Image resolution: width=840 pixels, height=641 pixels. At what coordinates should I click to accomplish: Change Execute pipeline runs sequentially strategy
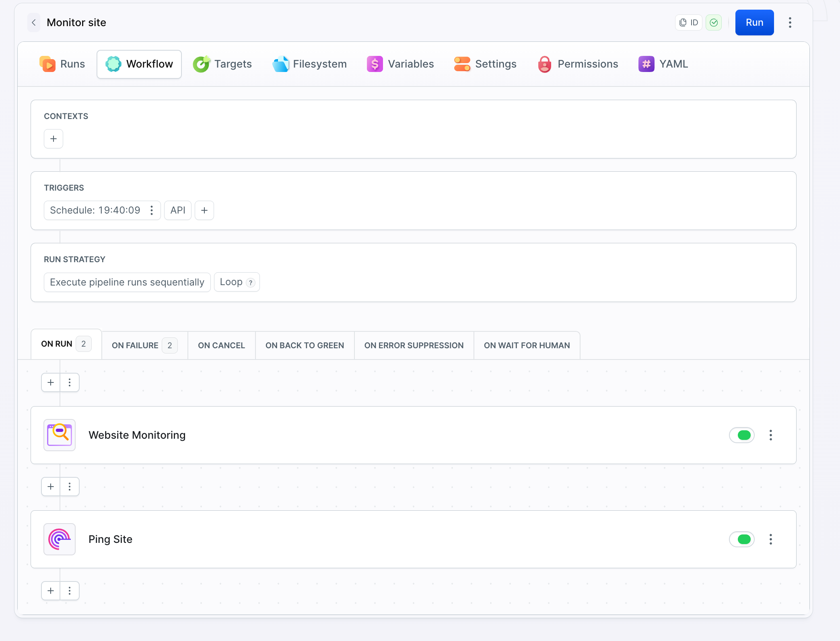click(x=127, y=282)
